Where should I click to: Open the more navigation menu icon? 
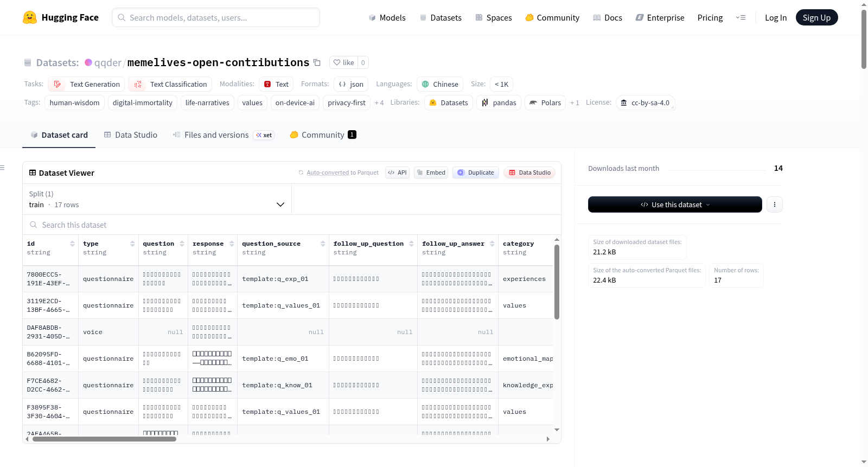pyautogui.click(x=741, y=17)
